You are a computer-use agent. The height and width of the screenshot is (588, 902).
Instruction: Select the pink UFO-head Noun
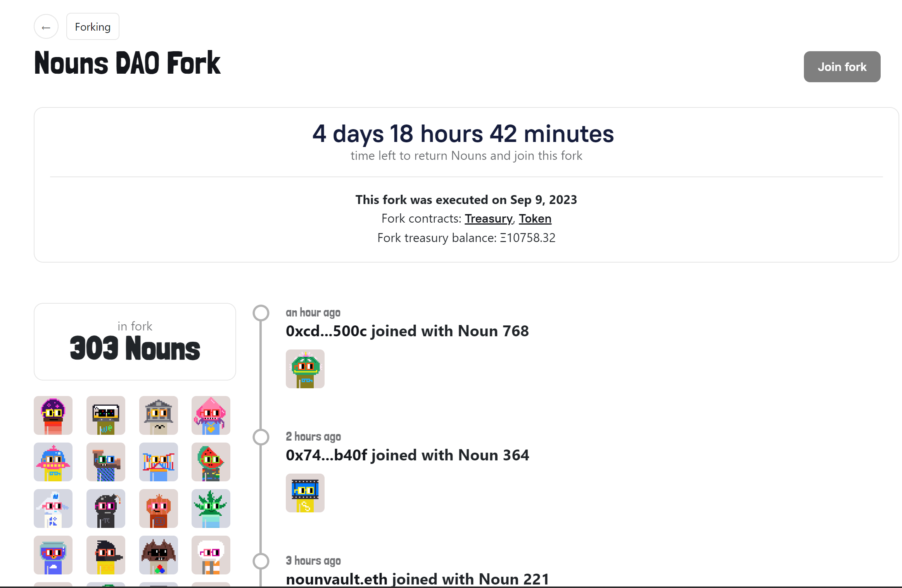pos(53,462)
